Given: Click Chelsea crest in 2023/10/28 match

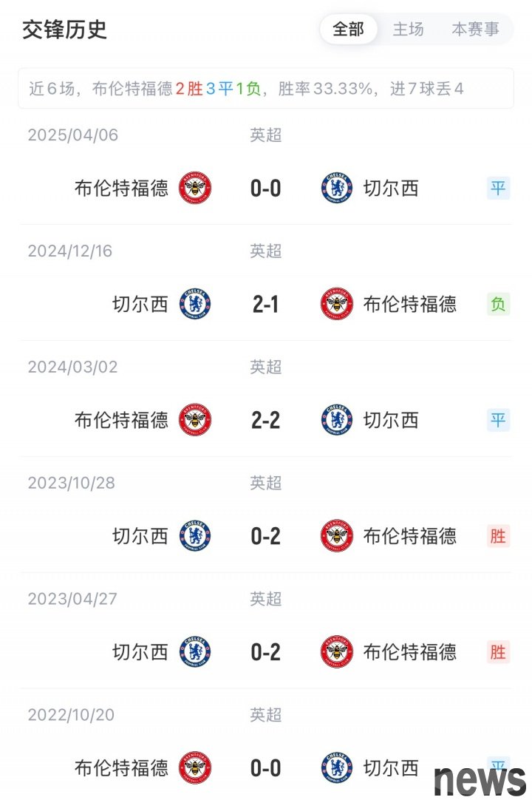Looking at the screenshot, I should [195, 536].
